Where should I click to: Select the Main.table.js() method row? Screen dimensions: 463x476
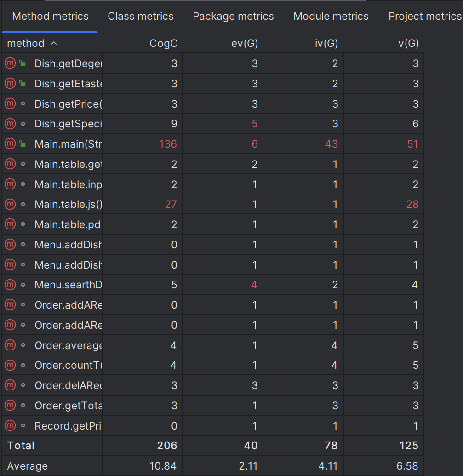click(213, 204)
